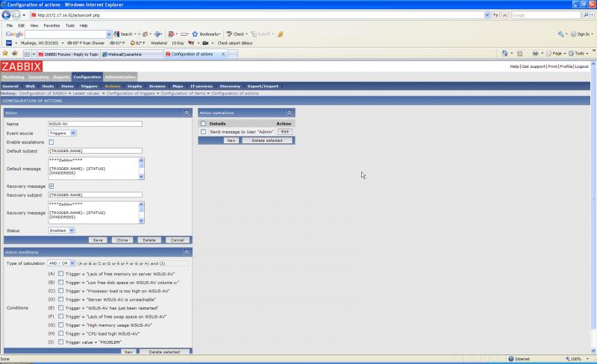Click into the Name field WSUS-AV

click(x=96, y=124)
